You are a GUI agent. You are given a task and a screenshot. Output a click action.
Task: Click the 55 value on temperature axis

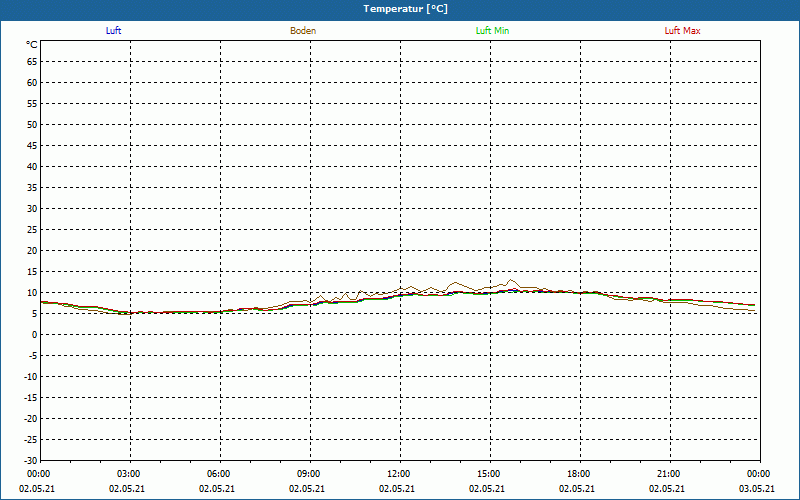click(32, 104)
